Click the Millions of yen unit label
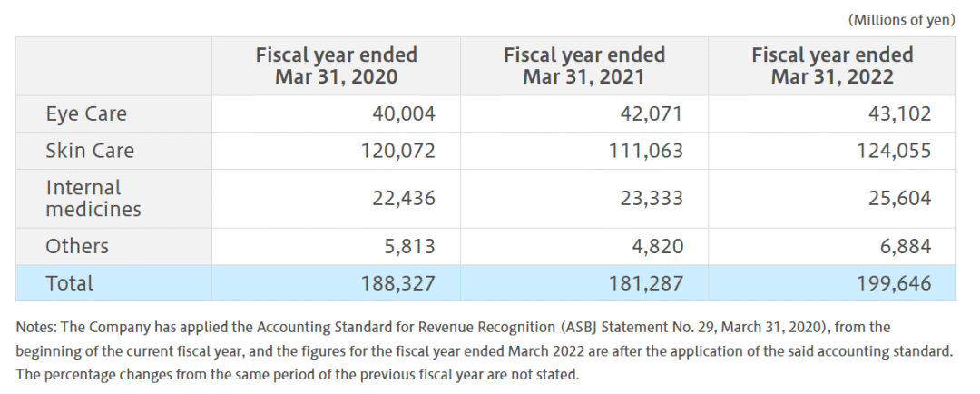 [900, 19]
